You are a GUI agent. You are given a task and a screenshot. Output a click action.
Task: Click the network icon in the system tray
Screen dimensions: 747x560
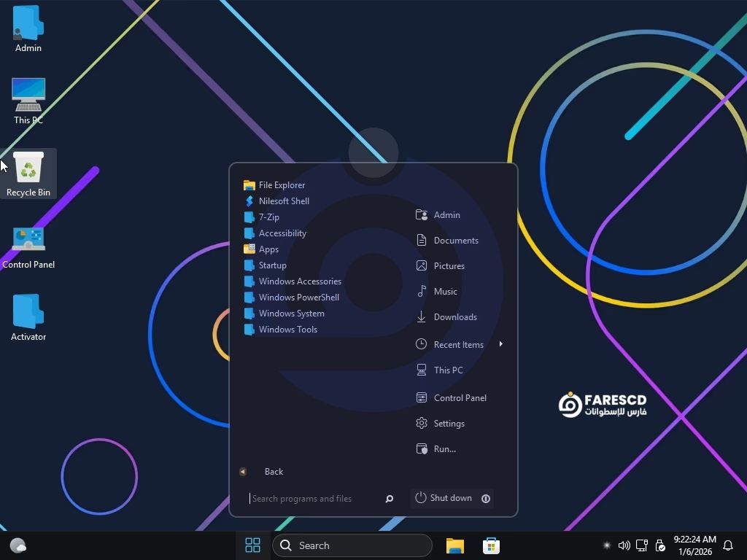(642, 545)
